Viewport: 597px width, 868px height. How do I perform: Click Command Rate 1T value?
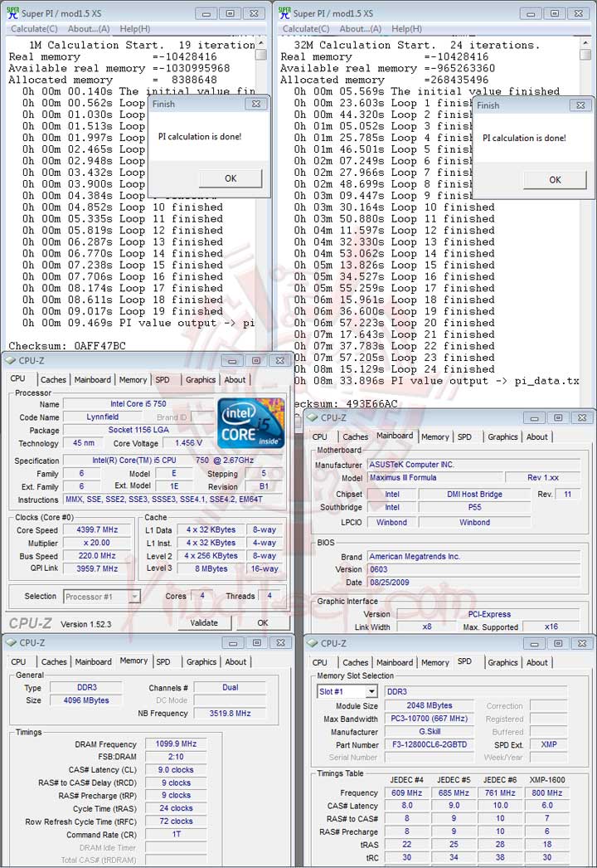coord(176,834)
